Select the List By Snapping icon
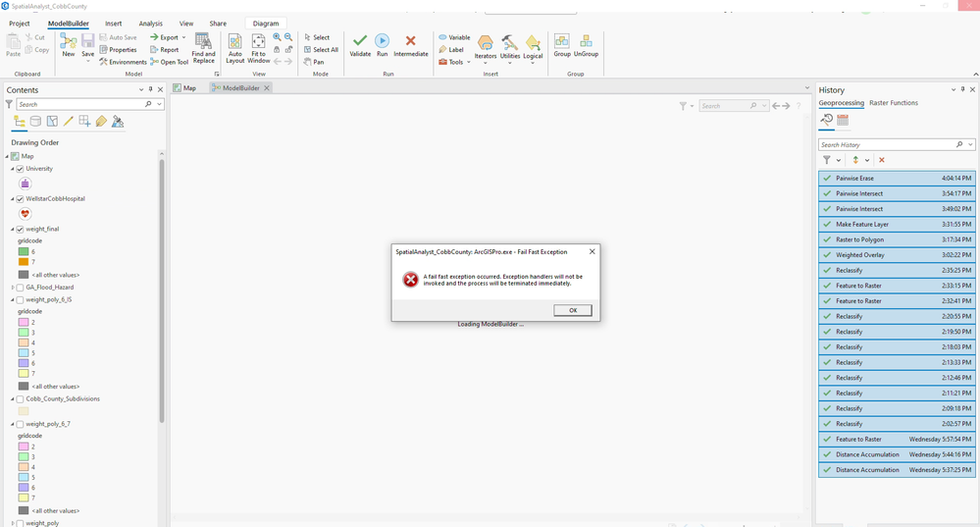The width and height of the screenshot is (980, 527). [84, 122]
